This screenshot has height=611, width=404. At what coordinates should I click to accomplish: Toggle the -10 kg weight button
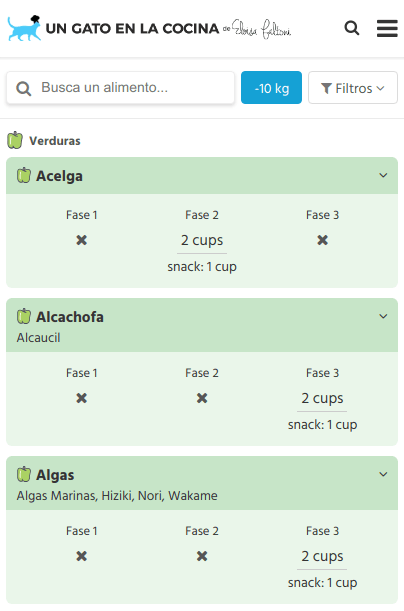click(272, 88)
